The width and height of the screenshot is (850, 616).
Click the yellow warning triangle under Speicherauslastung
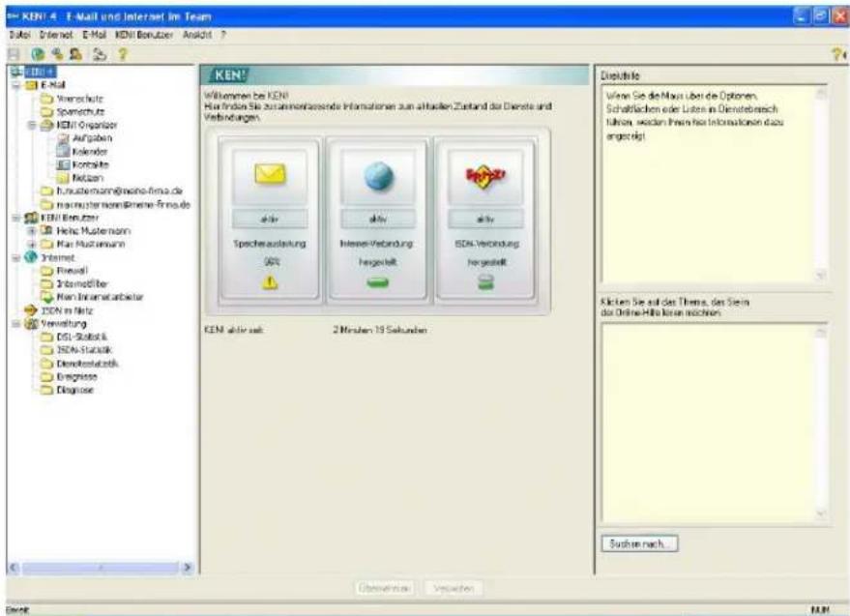pos(270,282)
